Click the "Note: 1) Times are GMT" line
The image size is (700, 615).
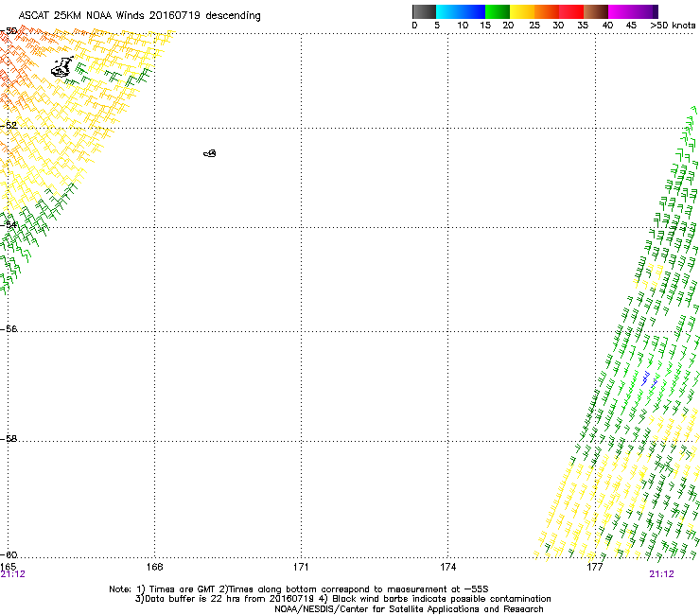[298, 589]
